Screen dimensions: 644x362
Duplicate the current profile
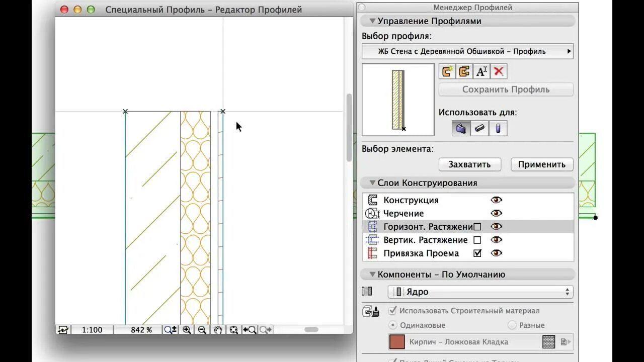click(464, 71)
